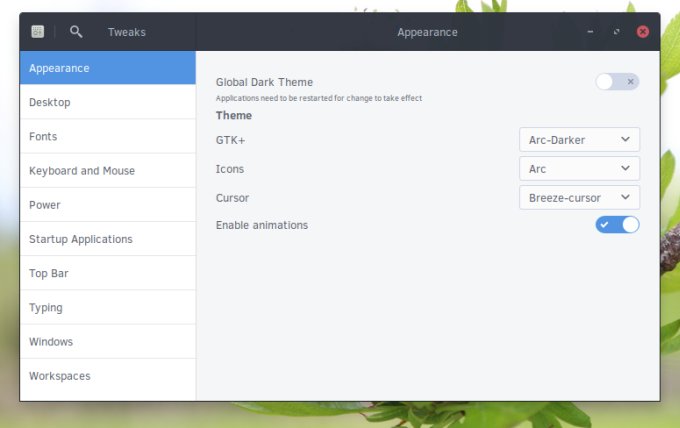Open the Windows section
This screenshot has height=428, width=680.
pos(108,342)
